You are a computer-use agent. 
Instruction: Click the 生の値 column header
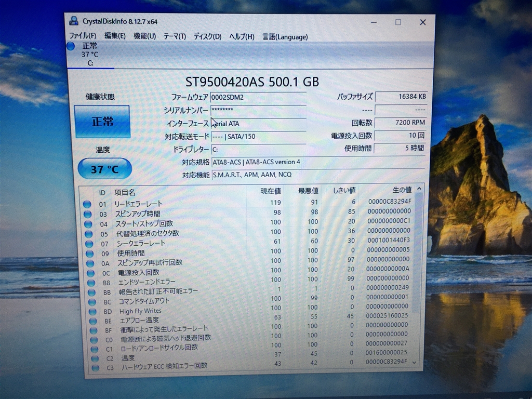pyautogui.click(x=402, y=190)
